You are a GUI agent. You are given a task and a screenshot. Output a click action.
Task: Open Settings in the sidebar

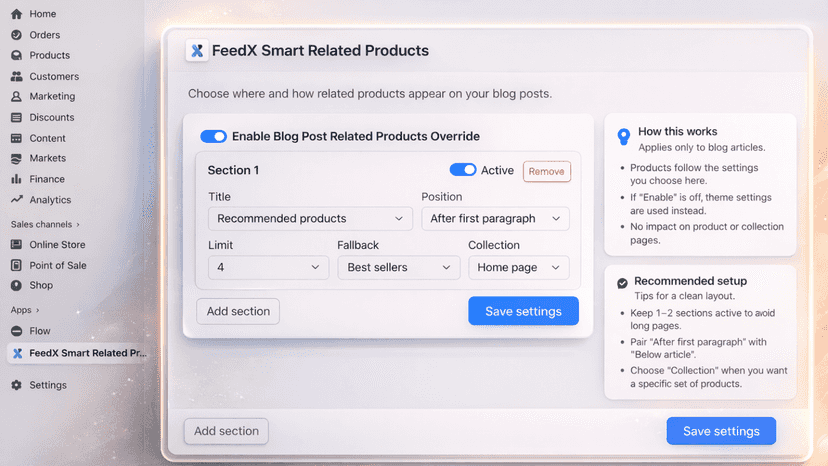[48, 385]
